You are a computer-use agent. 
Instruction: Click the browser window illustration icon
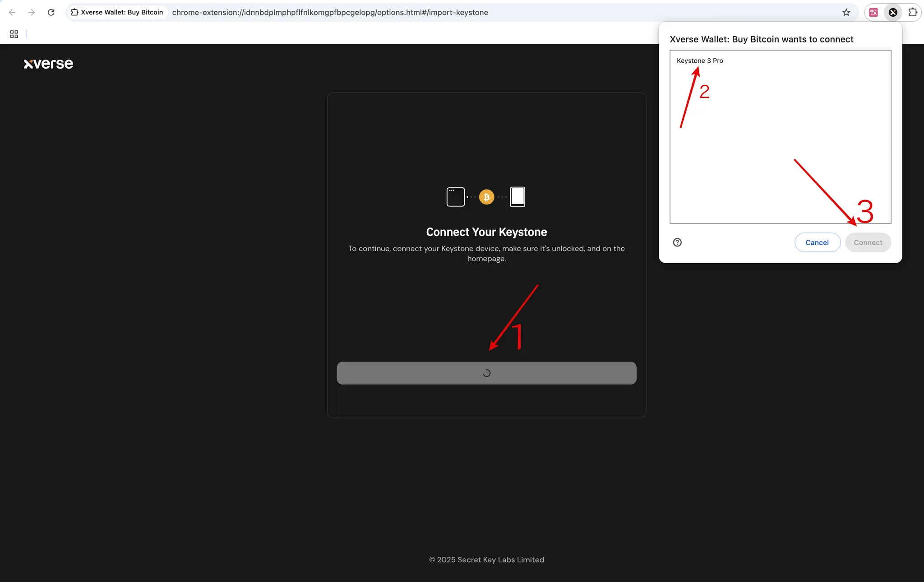pos(456,197)
